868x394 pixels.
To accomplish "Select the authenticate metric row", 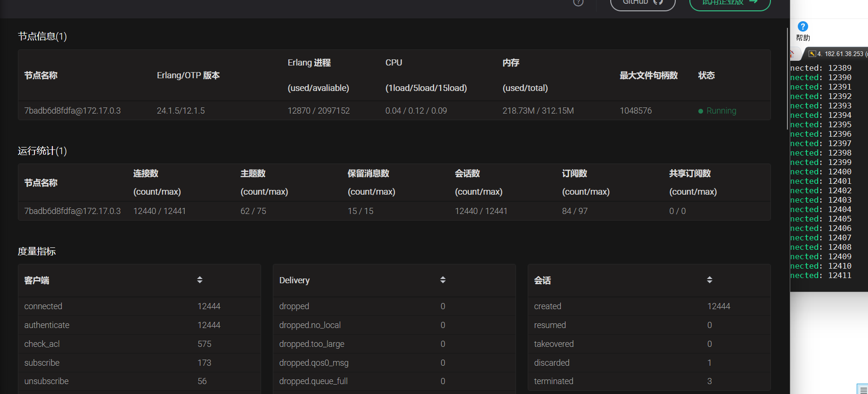I will click(x=139, y=325).
